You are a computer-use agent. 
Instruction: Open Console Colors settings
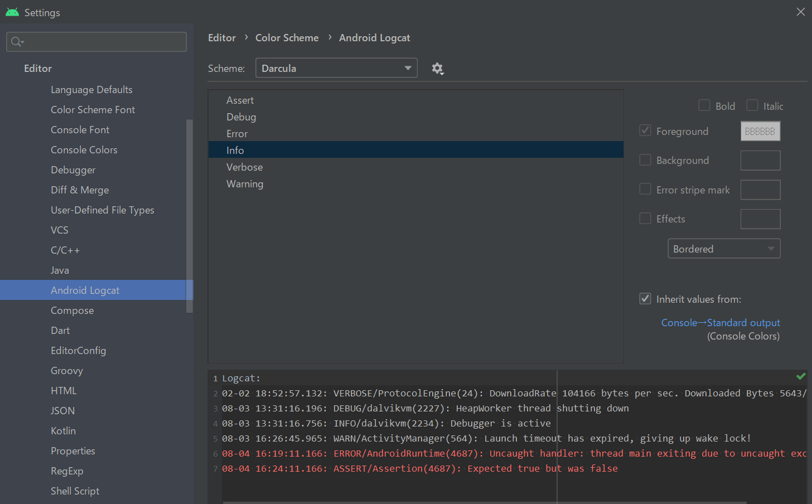tap(84, 150)
